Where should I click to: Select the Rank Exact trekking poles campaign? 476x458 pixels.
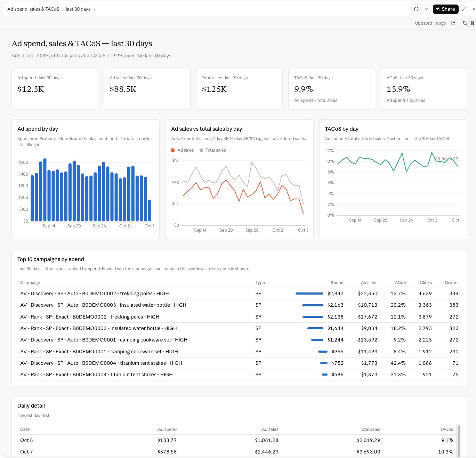(x=239, y=317)
